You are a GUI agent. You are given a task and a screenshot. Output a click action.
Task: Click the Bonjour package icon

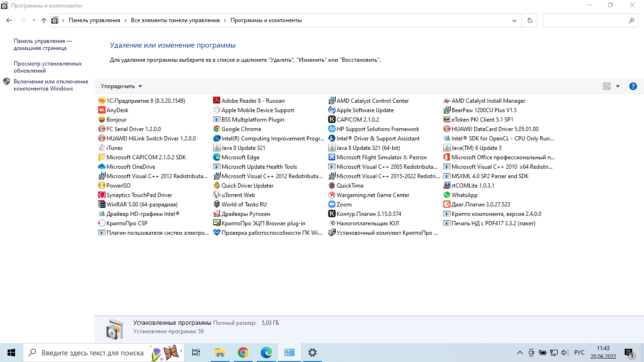[x=101, y=120]
